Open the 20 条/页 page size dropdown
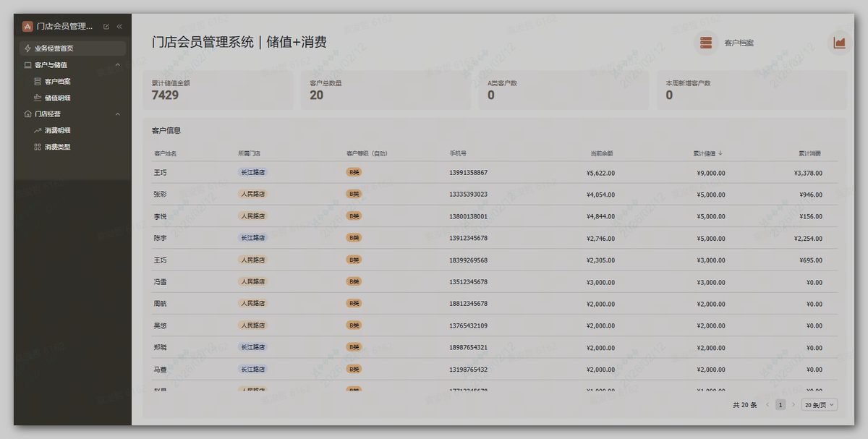The height and width of the screenshot is (439, 868). (820, 405)
